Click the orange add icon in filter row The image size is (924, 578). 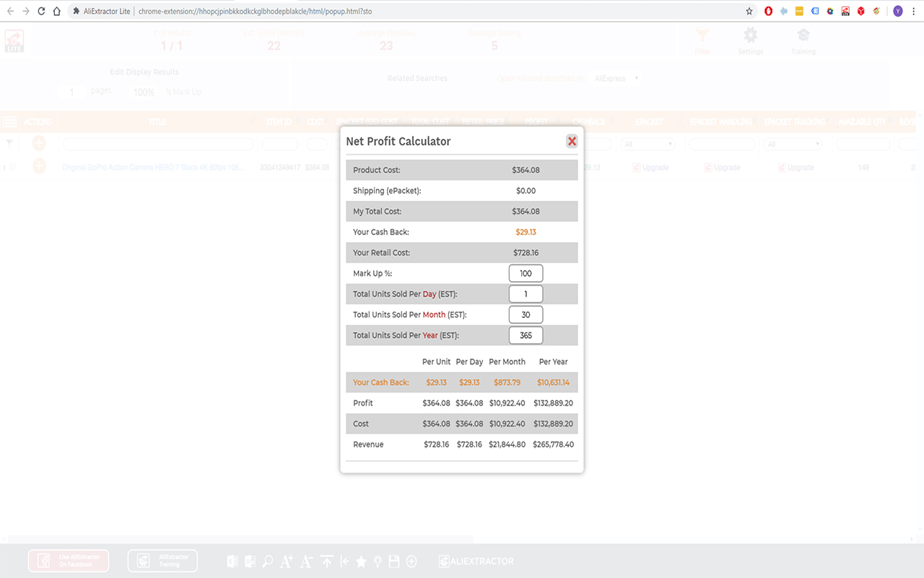click(39, 144)
